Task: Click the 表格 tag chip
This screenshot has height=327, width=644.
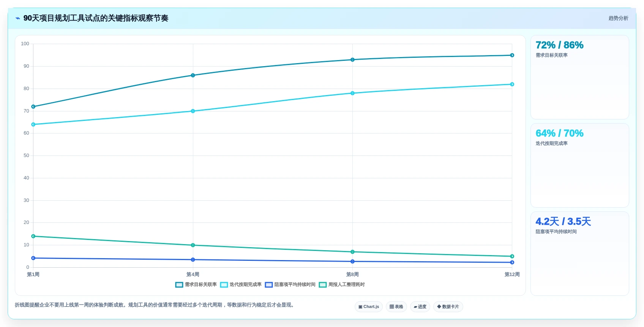Action: (396, 307)
